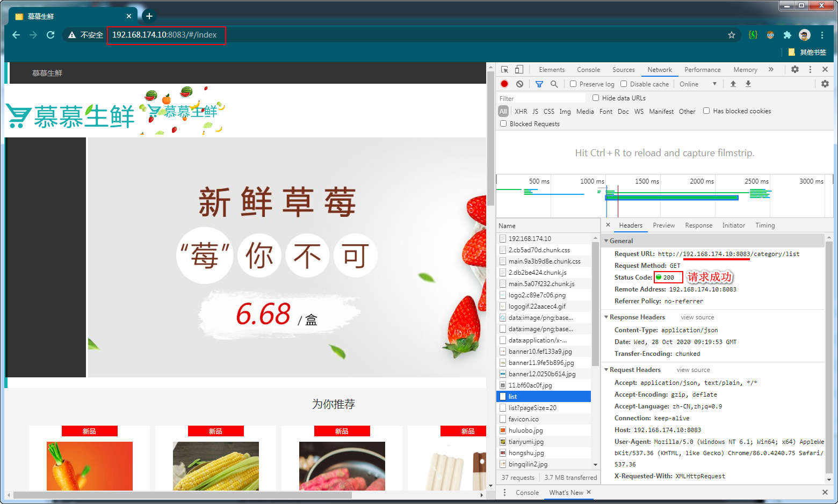The image size is (838, 504).
Task: Open the Timing tab
Action: click(x=765, y=225)
